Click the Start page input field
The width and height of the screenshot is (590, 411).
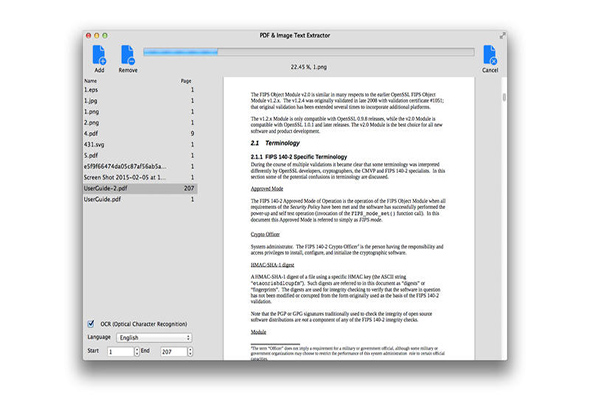(120, 352)
